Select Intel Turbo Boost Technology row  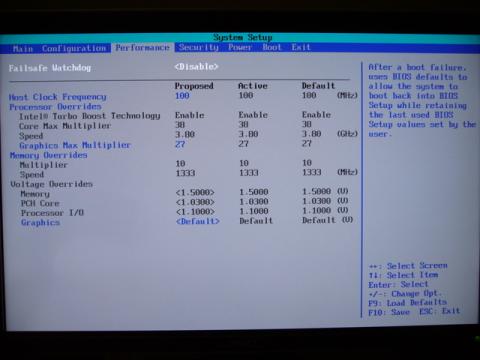[90, 116]
